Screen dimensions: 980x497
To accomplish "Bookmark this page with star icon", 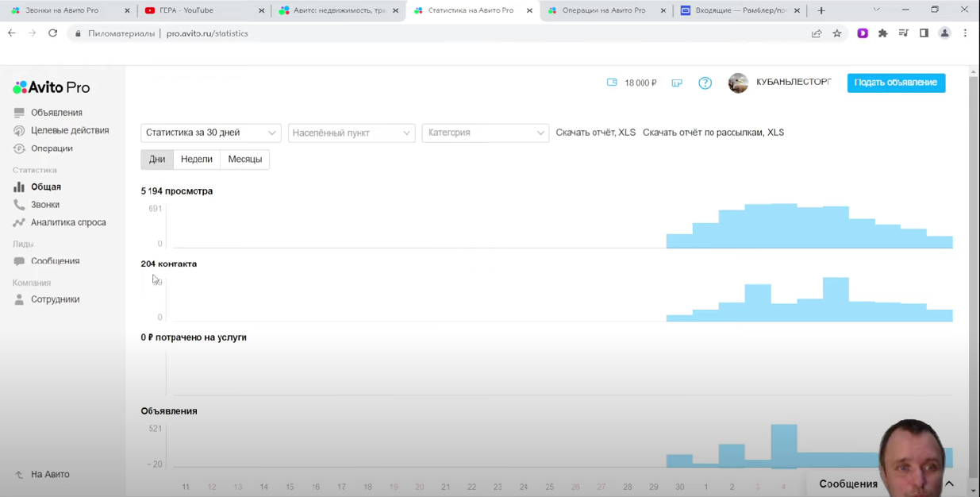I will [x=837, y=33].
